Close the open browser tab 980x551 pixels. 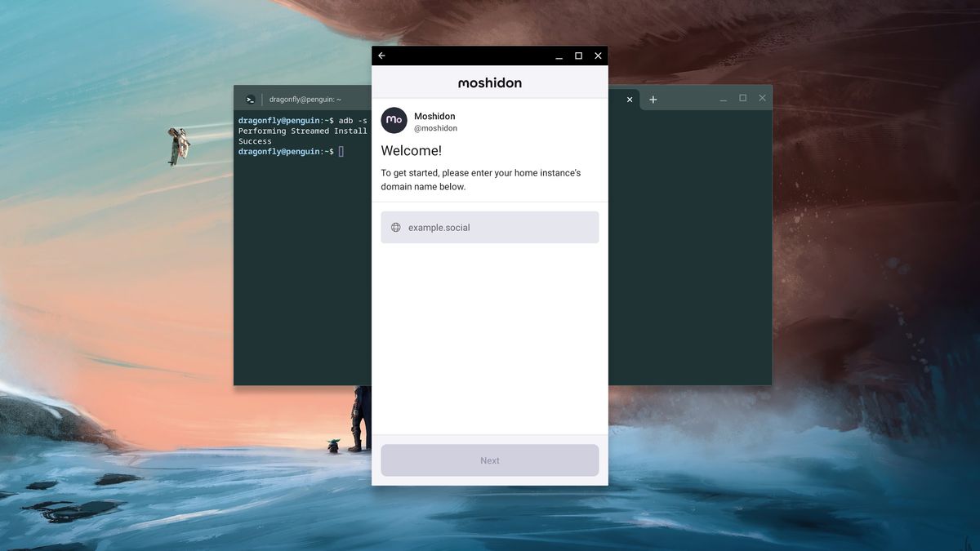pyautogui.click(x=629, y=99)
